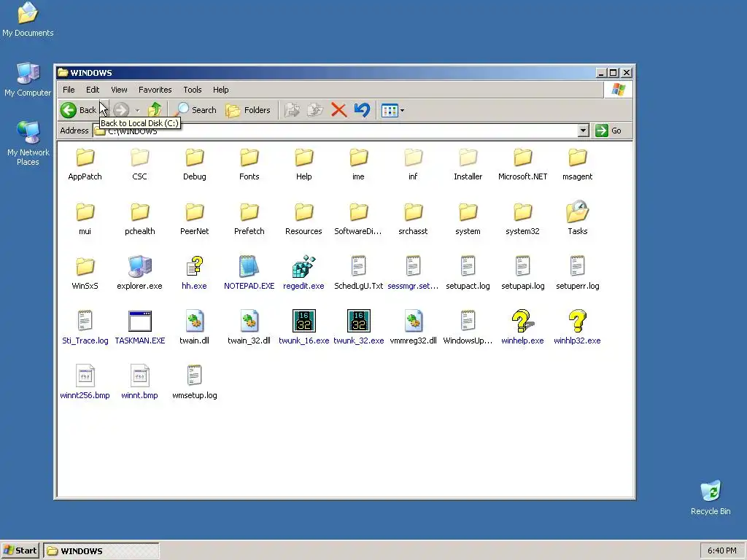Click the WINDOWS taskbar button
This screenshot has width=747, height=560.
(101, 551)
